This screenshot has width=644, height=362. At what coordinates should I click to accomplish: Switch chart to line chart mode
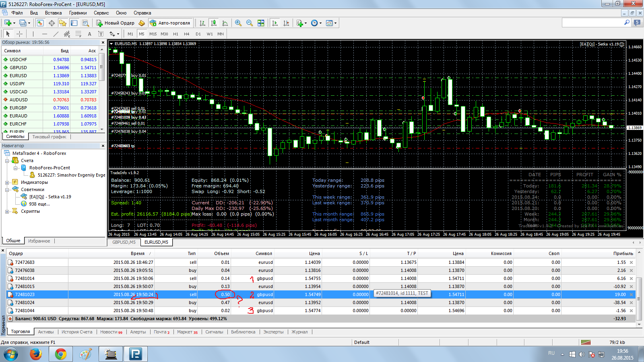(225, 23)
